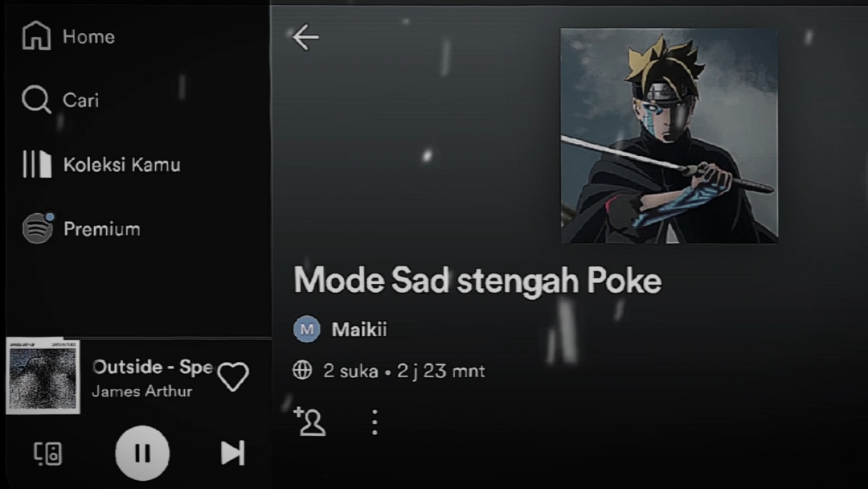The height and width of the screenshot is (489, 868).
Task: Open the Maikii profile name link
Action: 359,330
